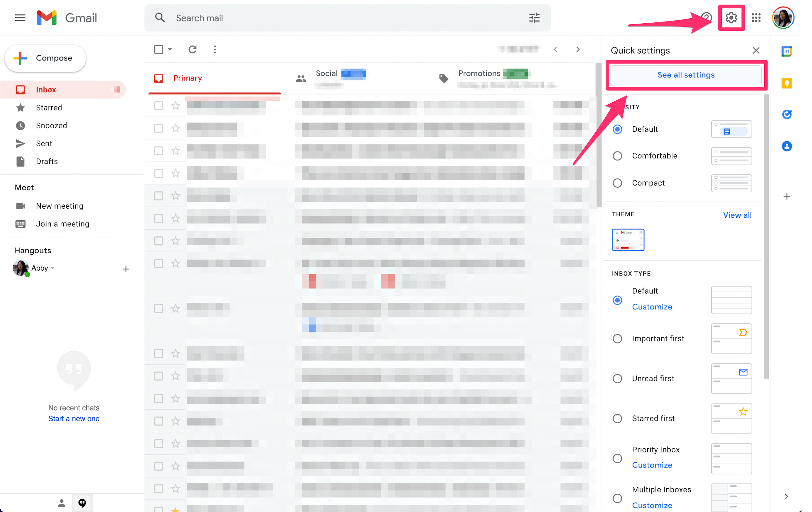Click the Customize inbox type link

652,307
